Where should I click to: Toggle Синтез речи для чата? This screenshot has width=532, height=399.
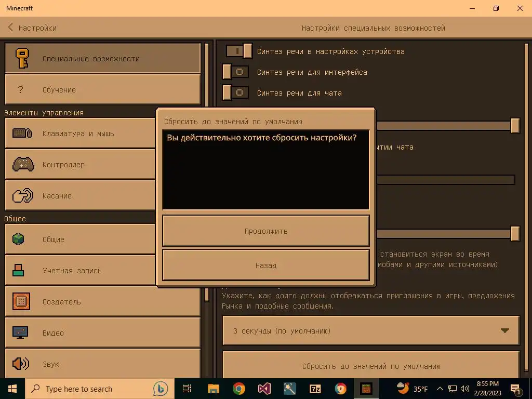(x=235, y=92)
